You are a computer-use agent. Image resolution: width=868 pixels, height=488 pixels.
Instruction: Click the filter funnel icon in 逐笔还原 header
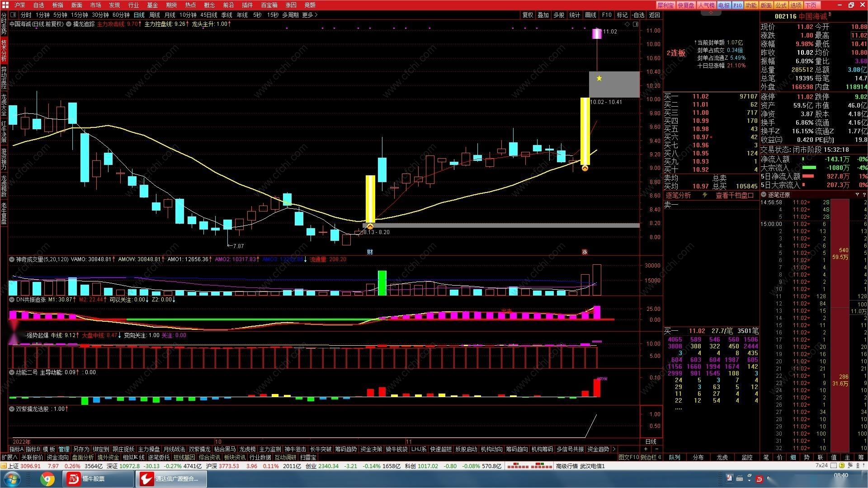pyautogui.click(x=857, y=195)
